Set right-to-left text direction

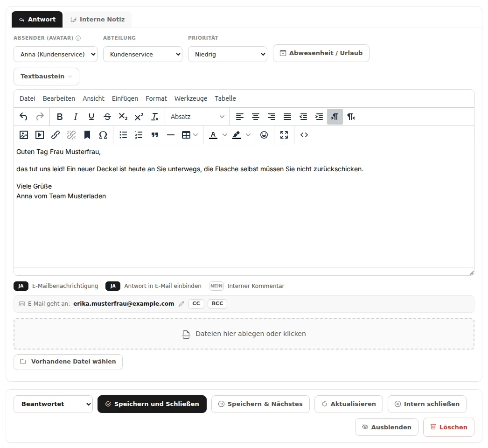click(x=351, y=117)
